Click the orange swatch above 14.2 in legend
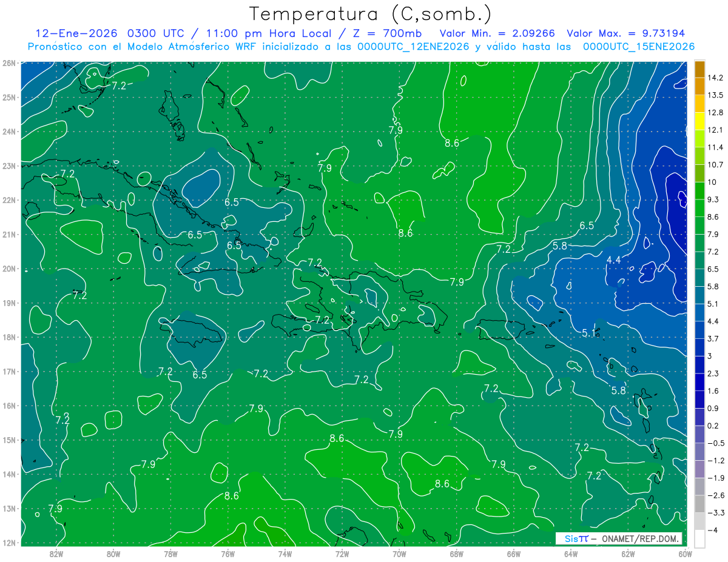The image size is (728, 562). (699, 69)
